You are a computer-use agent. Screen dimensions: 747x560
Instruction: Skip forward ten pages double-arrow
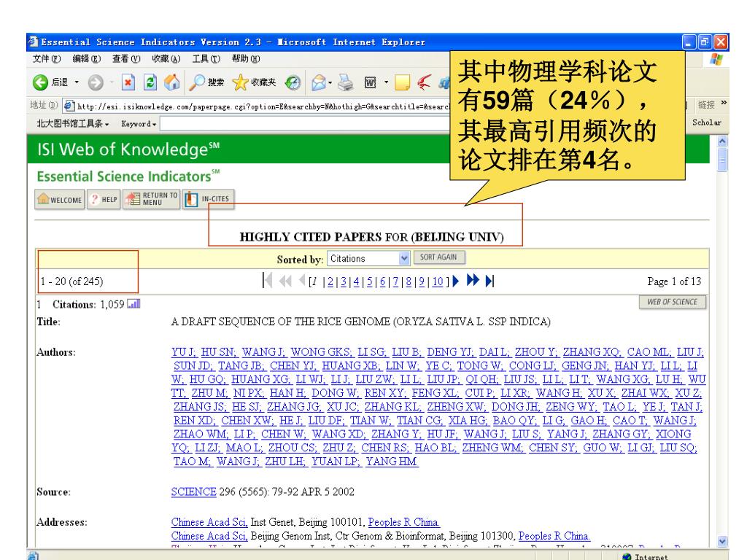click(x=473, y=280)
